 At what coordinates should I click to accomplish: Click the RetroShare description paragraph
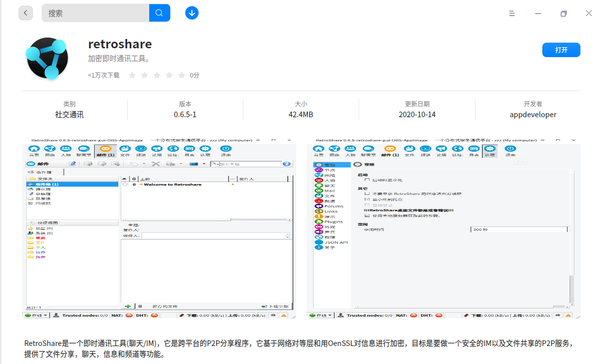[299, 349]
